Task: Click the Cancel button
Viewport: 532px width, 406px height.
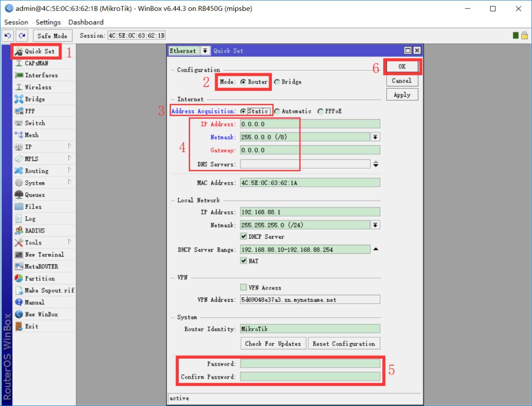Action: [x=402, y=81]
